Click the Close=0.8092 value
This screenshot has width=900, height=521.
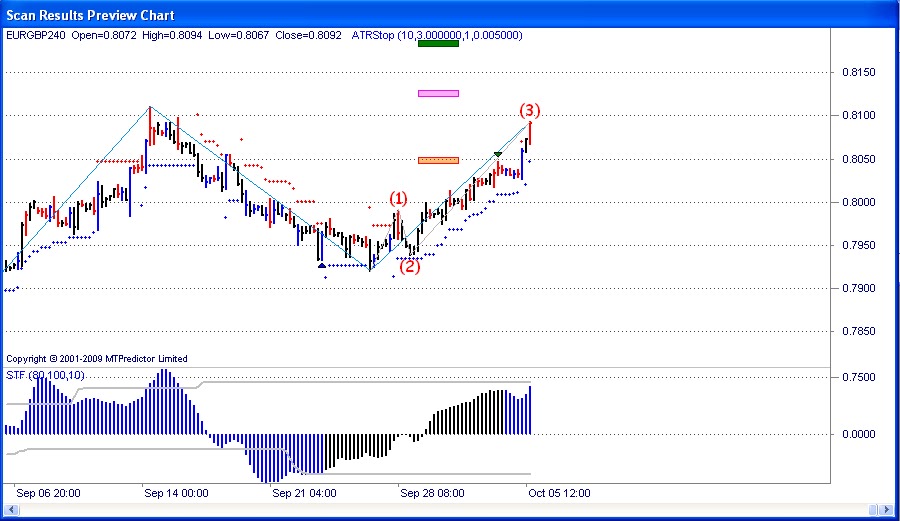click(x=308, y=36)
